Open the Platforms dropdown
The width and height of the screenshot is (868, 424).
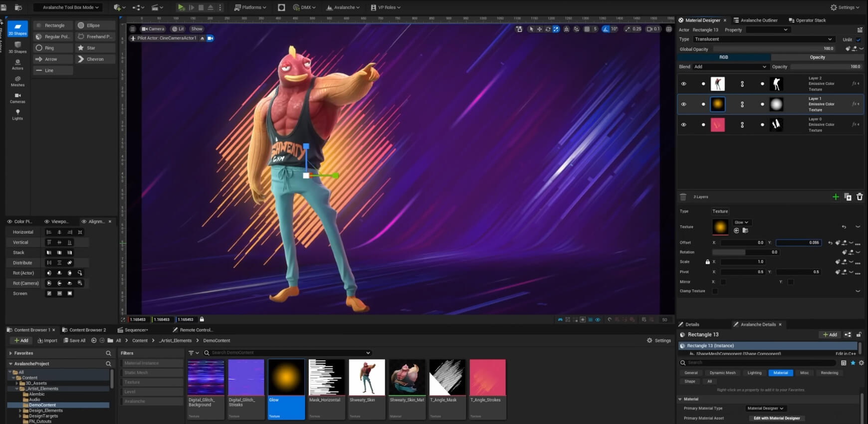[250, 7]
